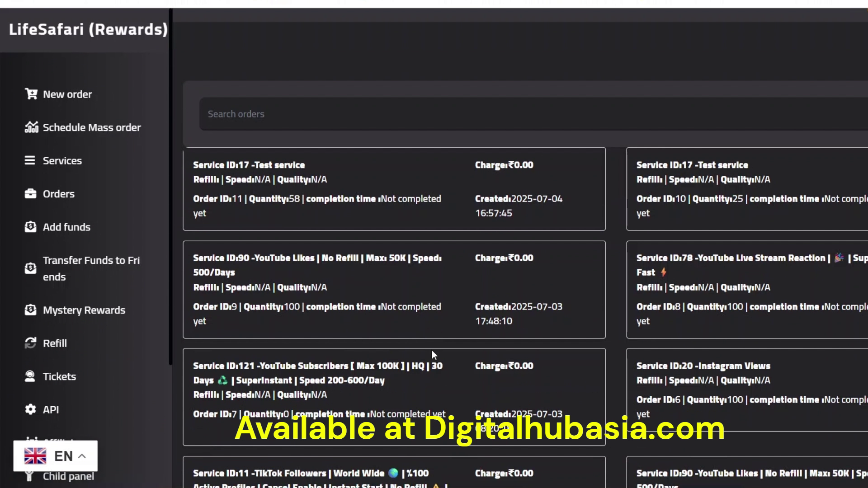868x488 pixels.
Task: Click the lightning bolt emoji after 'Fast'
Action: pos(663,272)
